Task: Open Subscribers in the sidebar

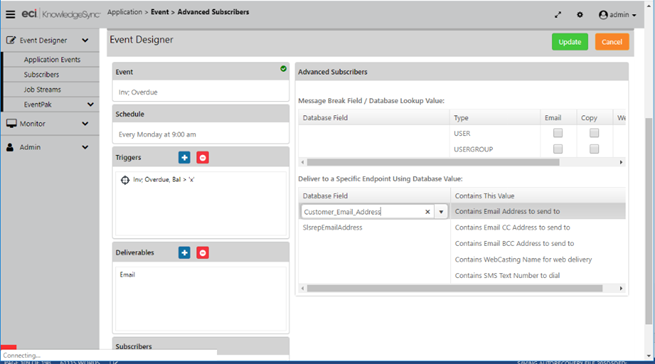Action: point(41,74)
